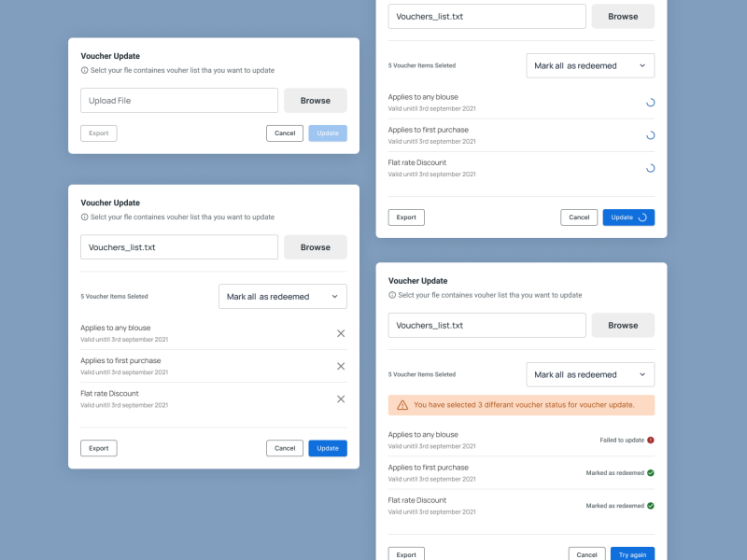
Task: Remove the "Flat rate Discount" voucher item
Action: point(341,399)
